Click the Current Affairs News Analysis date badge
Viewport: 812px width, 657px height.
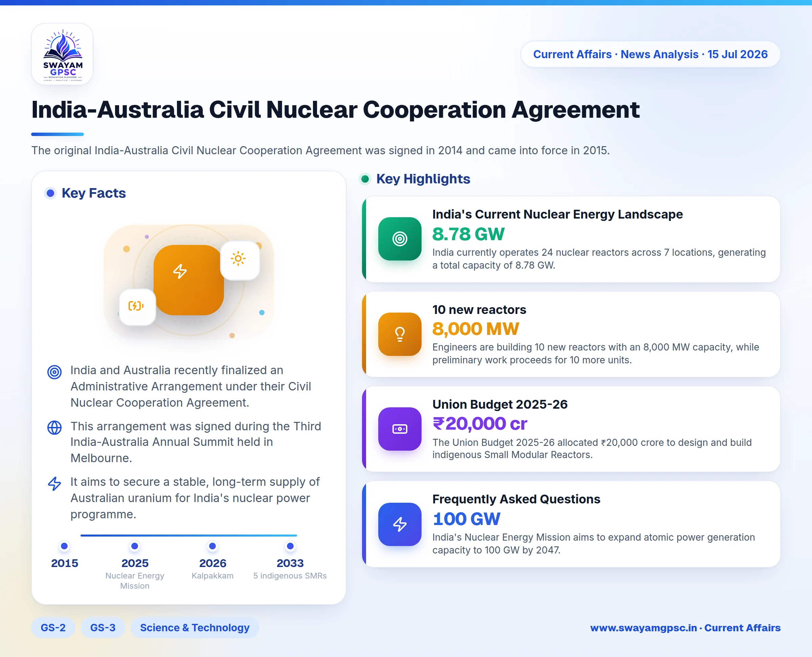[650, 54]
